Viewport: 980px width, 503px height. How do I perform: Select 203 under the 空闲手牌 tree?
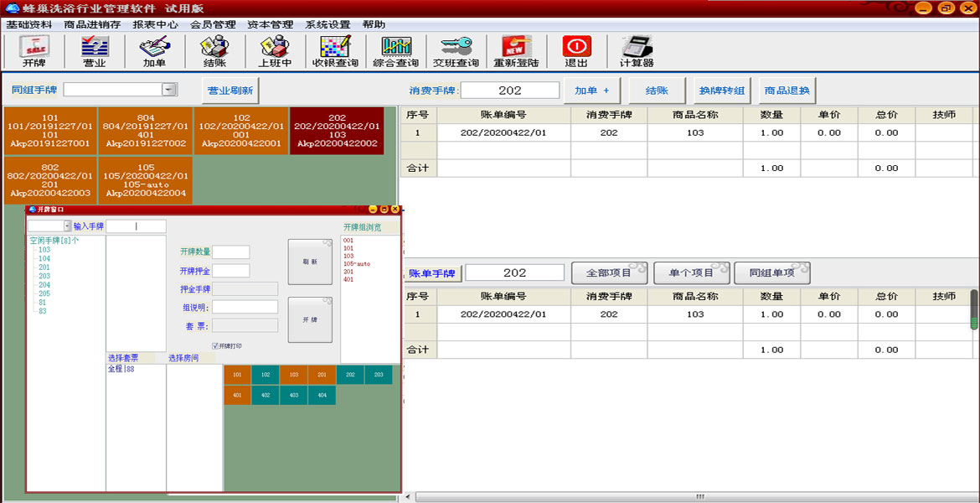[x=44, y=276]
